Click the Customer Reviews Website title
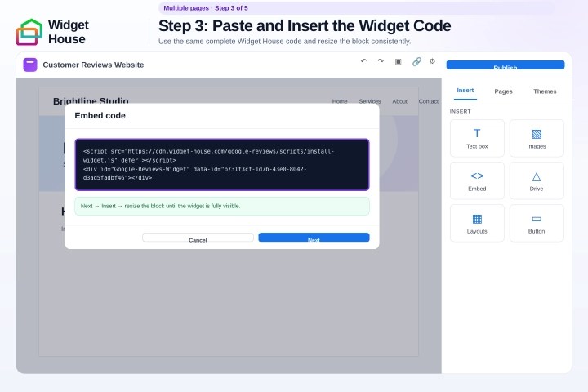The width and height of the screenshot is (588, 392). click(93, 65)
